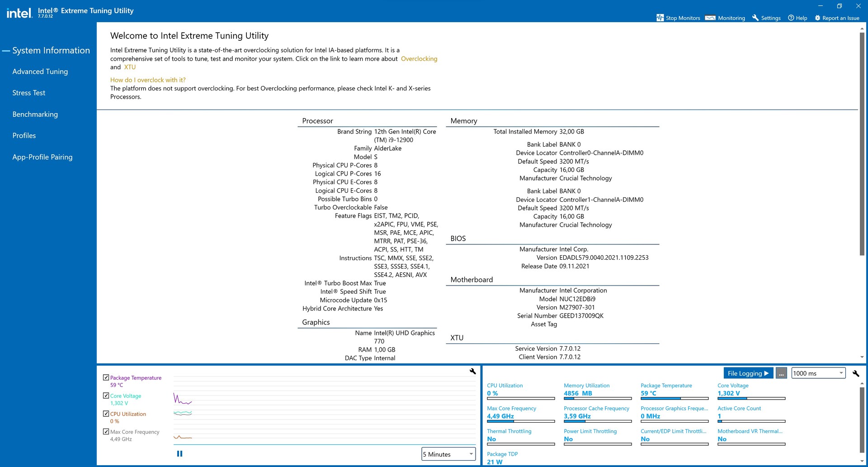Screen dimensions: 868x467
Task: Click total installed memory '32,00 GB'
Action: (571, 132)
